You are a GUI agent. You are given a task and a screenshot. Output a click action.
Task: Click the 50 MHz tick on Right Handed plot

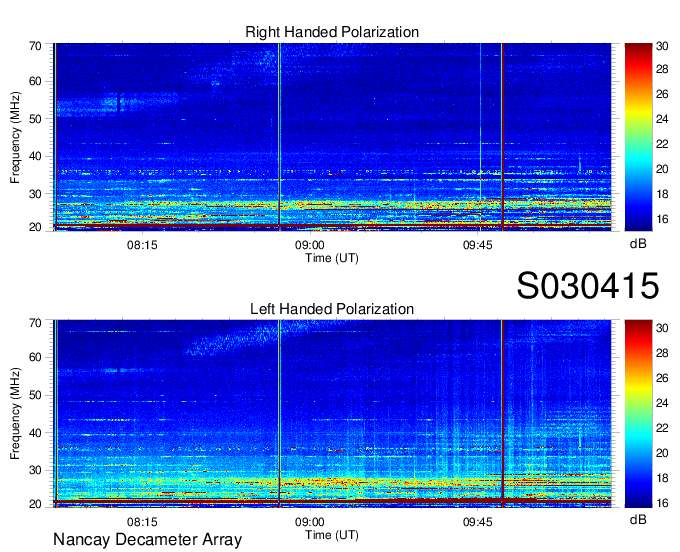pos(35,119)
